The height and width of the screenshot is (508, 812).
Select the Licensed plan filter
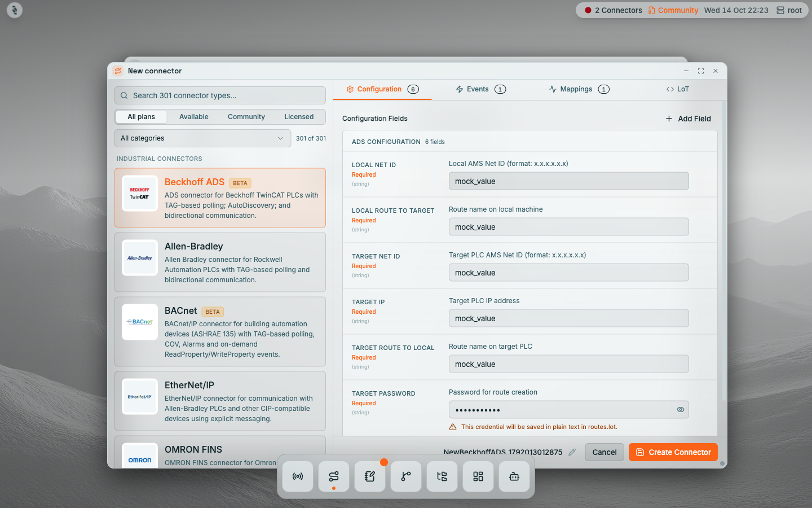(299, 117)
